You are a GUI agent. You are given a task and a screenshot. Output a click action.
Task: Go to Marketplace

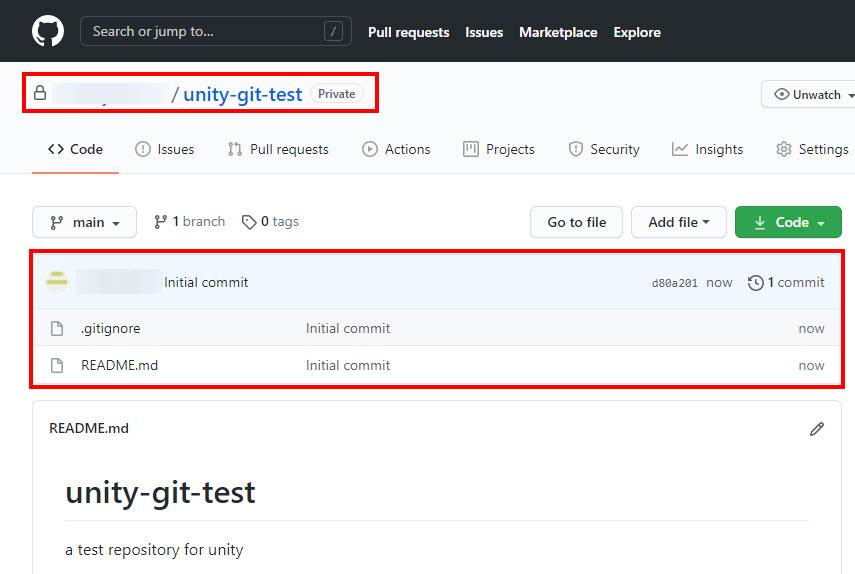[x=558, y=32]
